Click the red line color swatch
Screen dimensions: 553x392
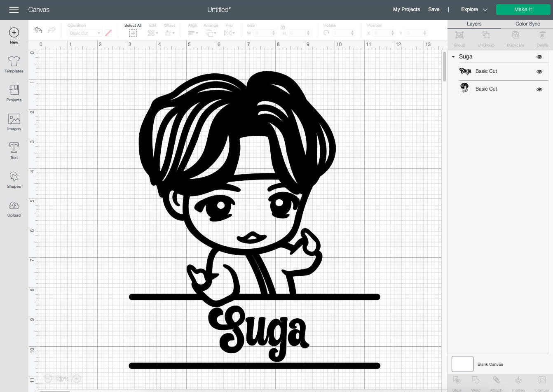[x=108, y=33]
